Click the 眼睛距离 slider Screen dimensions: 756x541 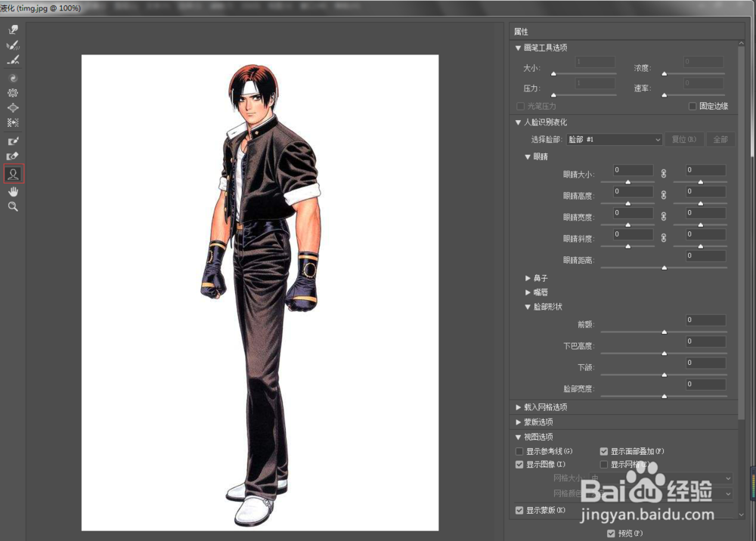pyautogui.click(x=664, y=267)
